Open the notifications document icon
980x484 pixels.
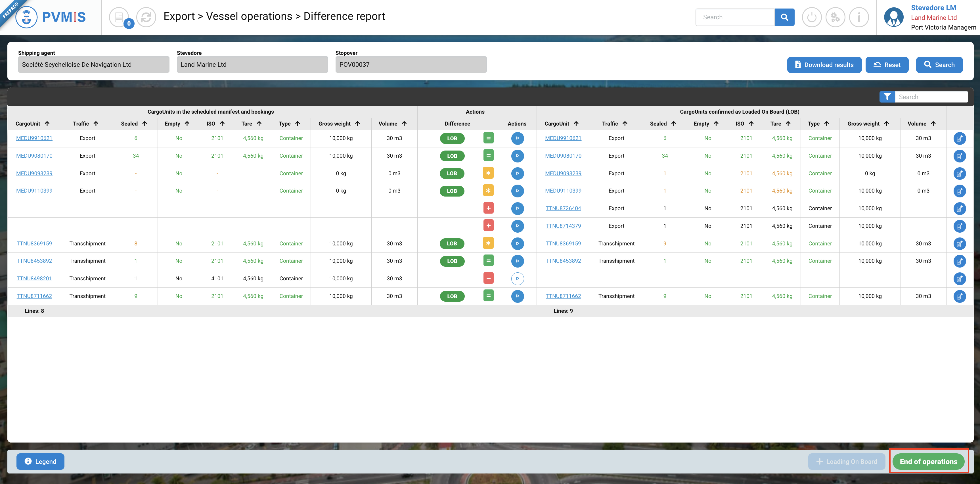(119, 17)
